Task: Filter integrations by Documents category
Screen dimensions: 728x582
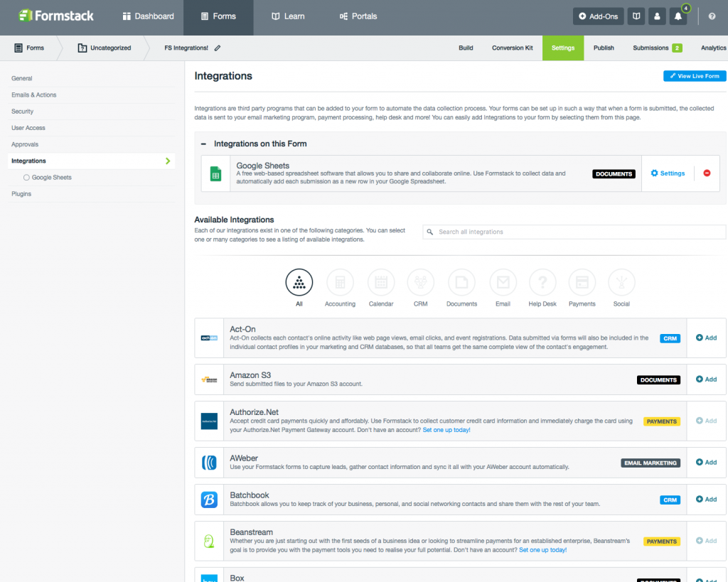Action: [461, 282]
